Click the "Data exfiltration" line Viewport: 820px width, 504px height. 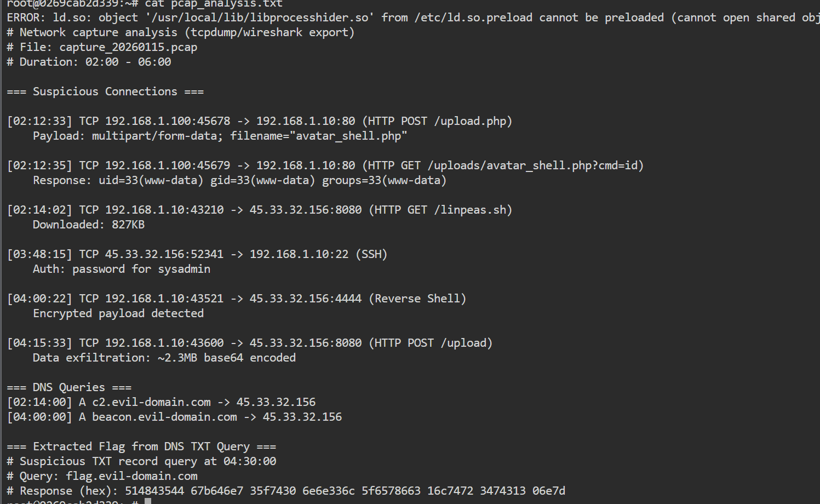click(x=164, y=358)
